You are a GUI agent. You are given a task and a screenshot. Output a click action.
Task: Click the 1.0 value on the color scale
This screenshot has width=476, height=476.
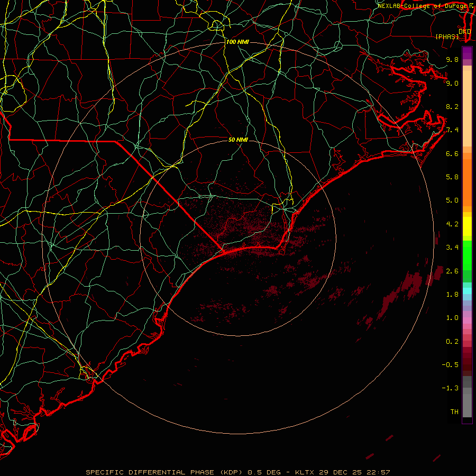click(x=452, y=318)
